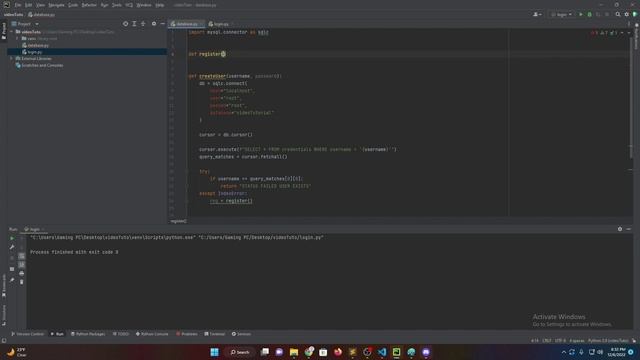
Task: Open the VCS menu
Action: coord(129,5)
